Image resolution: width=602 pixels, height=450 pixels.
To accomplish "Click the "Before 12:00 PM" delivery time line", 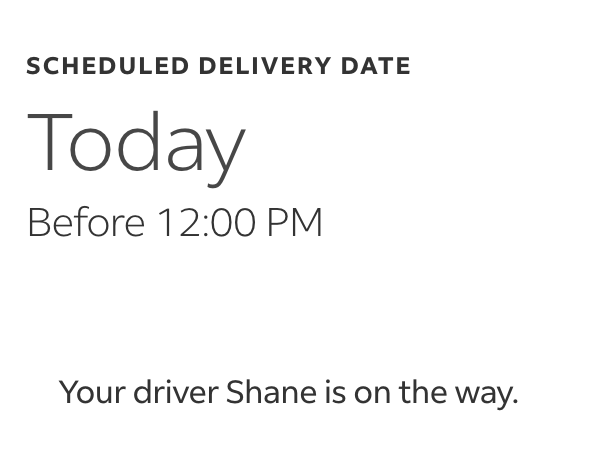I will pyautogui.click(x=175, y=222).
